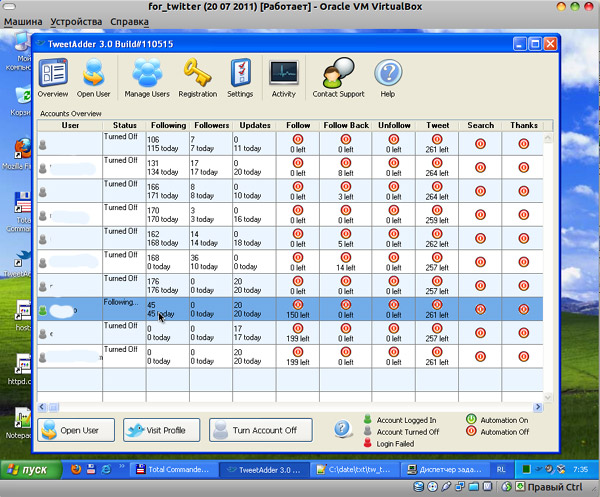The image size is (600, 497).
Task: Expand the quick launch overflow chevron
Action: [122, 466]
